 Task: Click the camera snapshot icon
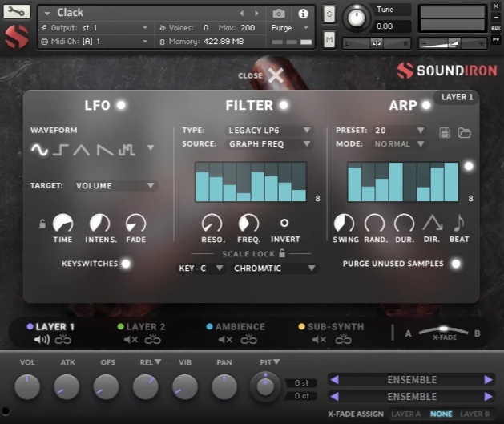click(279, 14)
